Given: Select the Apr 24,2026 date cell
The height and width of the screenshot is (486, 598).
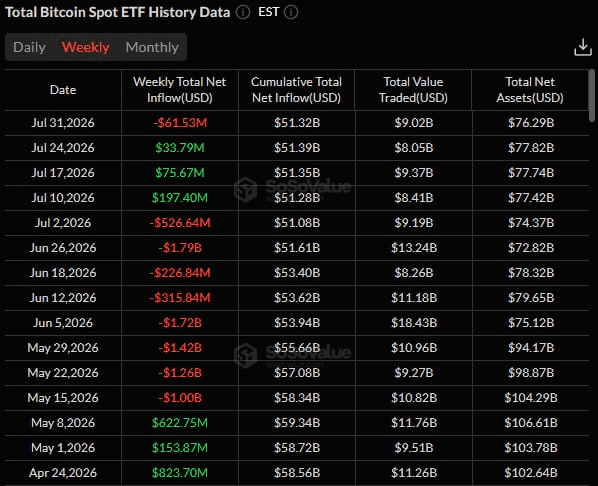Looking at the screenshot, I should click(x=63, y=473).
